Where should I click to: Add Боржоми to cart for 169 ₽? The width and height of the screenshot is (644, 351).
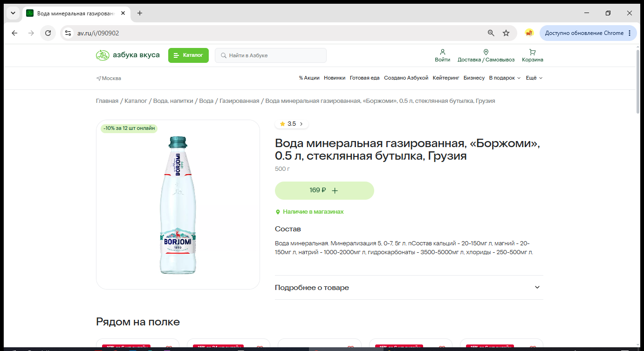click(324, 190)
